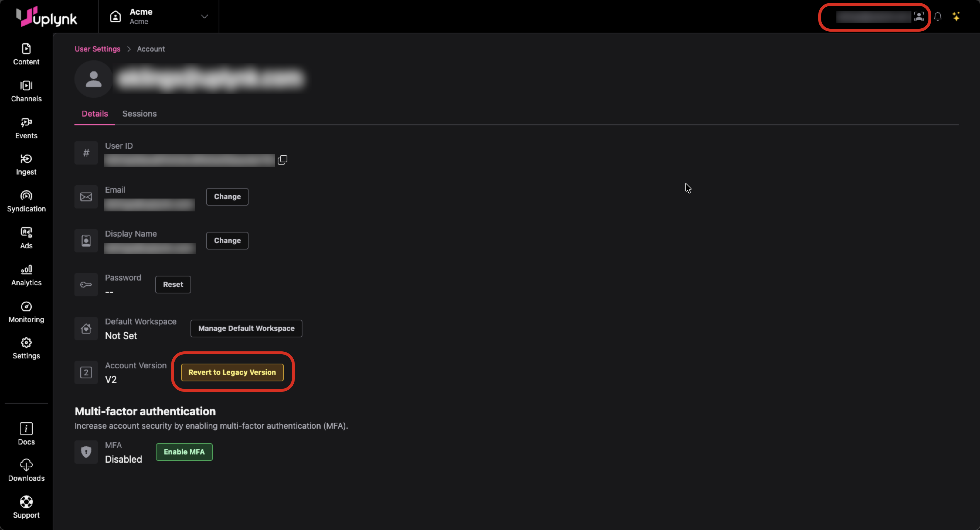Click the sparkle icon in top bar
Viewport: 980px width, 530px height.
(956, 17)
